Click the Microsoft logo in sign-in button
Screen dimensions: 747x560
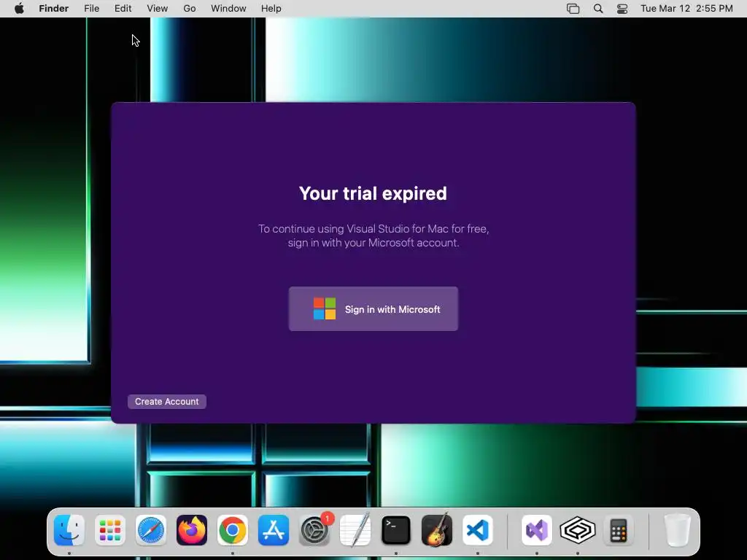[325, 308]
